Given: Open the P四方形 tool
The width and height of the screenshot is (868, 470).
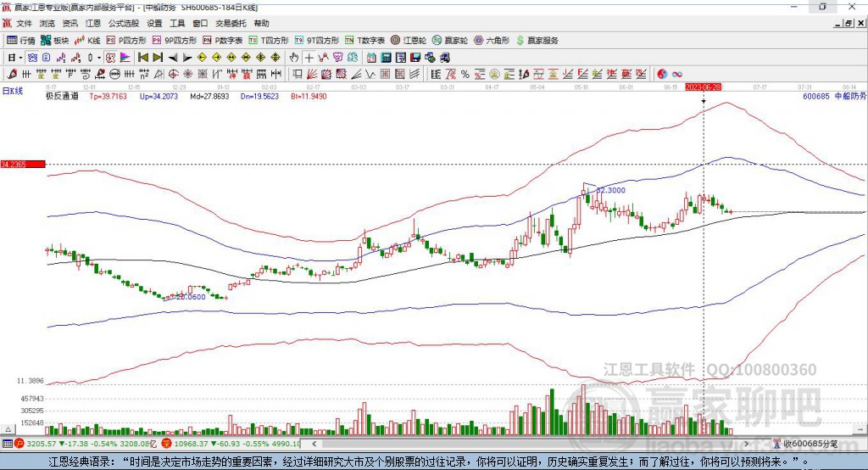Looking at the screenshot, I should [x=126, y=41].
